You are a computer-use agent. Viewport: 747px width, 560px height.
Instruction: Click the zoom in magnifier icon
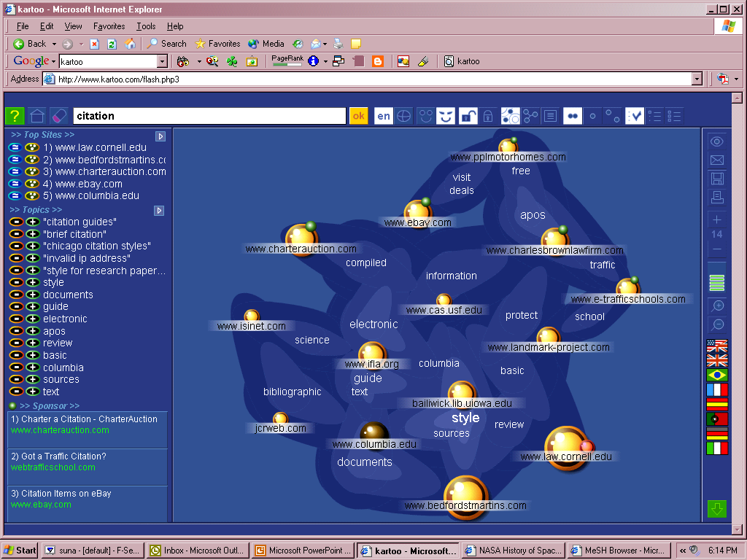pos(717,306)
